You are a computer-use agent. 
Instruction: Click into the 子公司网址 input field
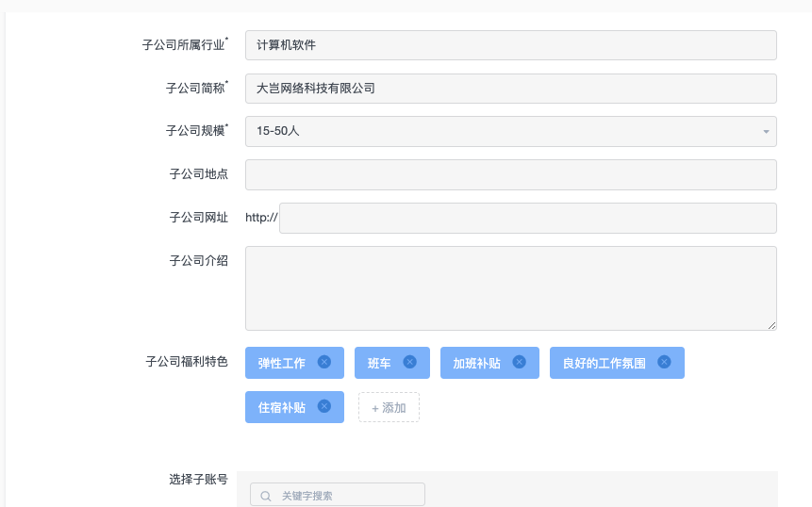tap(528, 218)
